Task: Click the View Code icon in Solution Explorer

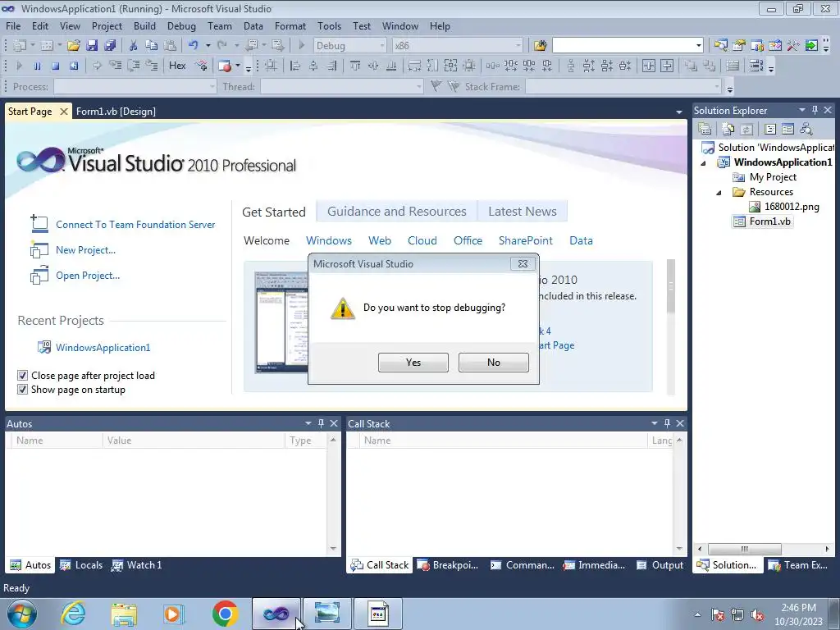Action: [769, 129]
